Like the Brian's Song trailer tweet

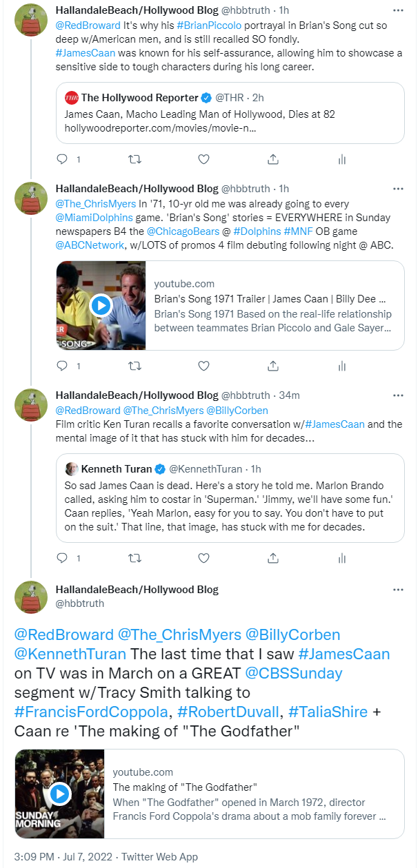(x=203, y=365)
